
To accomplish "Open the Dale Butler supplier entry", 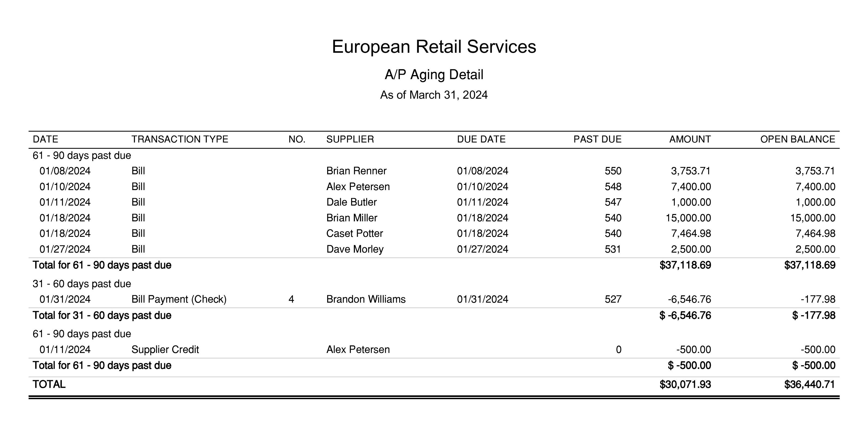I will (351, 202).
